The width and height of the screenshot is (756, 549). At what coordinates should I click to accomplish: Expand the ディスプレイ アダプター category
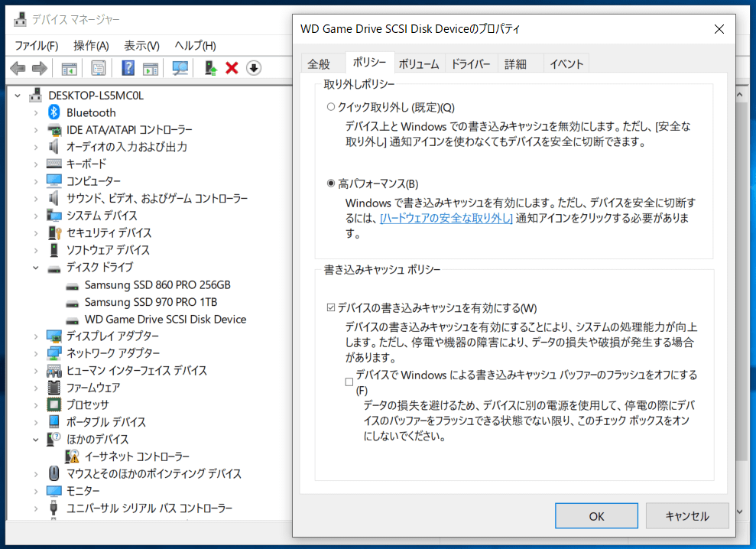(x=36, y=336)
